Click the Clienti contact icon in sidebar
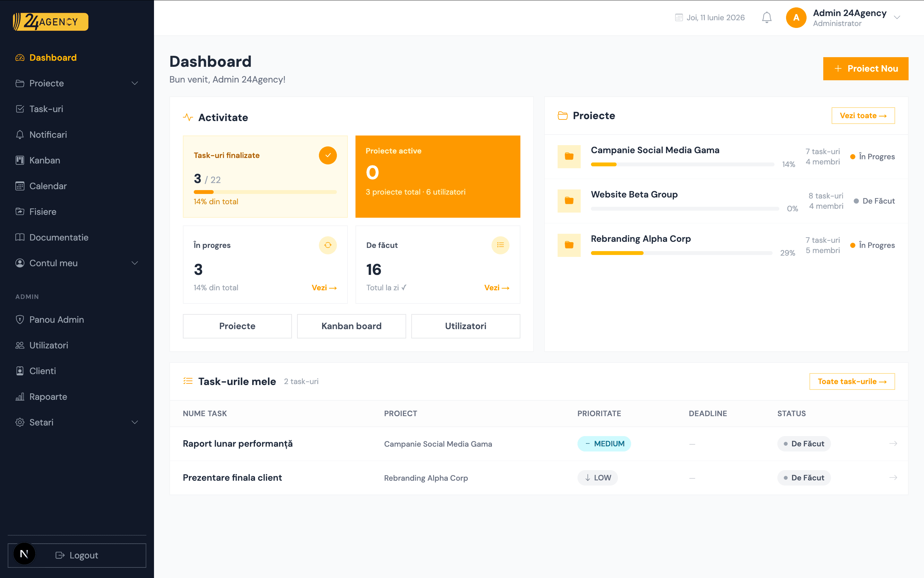The image size is (924, 578). (x=20, y=371)
